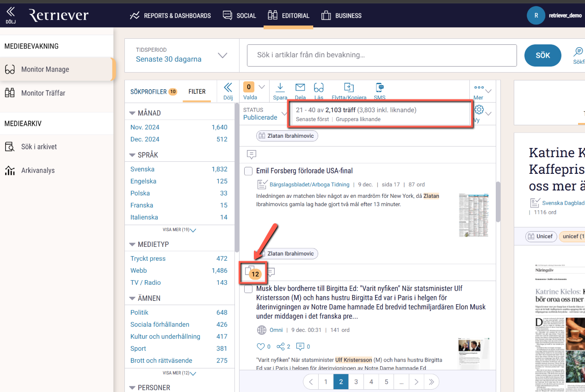Go to results page 3
The height and width of the screenshot is (392, 585).
356,382
